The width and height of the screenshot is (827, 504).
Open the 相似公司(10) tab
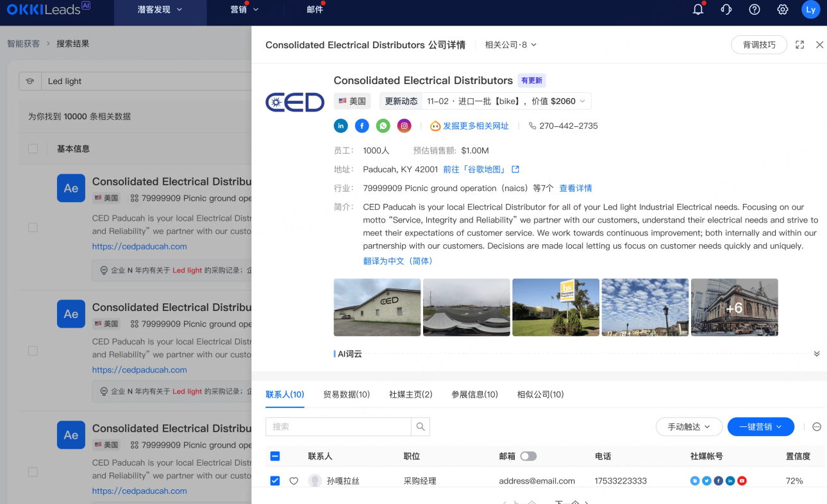pos(540,394)
